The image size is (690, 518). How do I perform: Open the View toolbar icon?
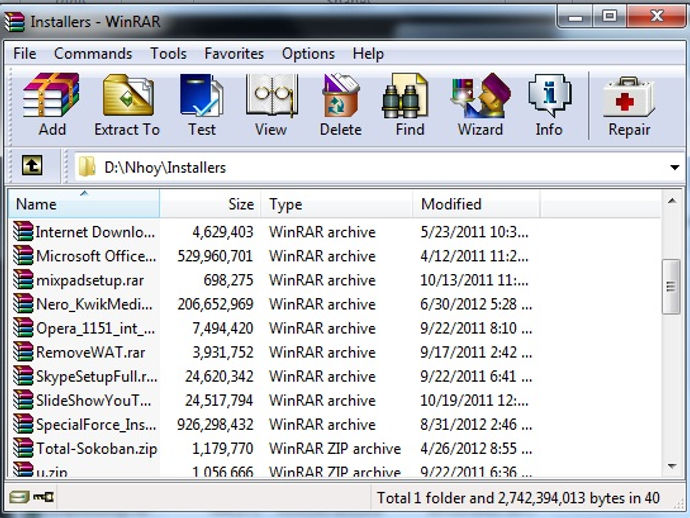271,96
